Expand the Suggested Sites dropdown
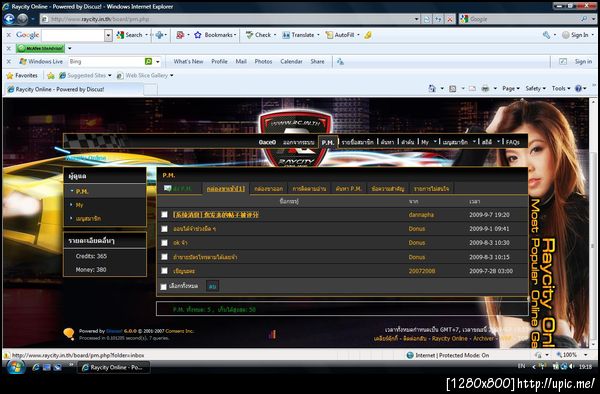600x394 pixels. point(109,75)
